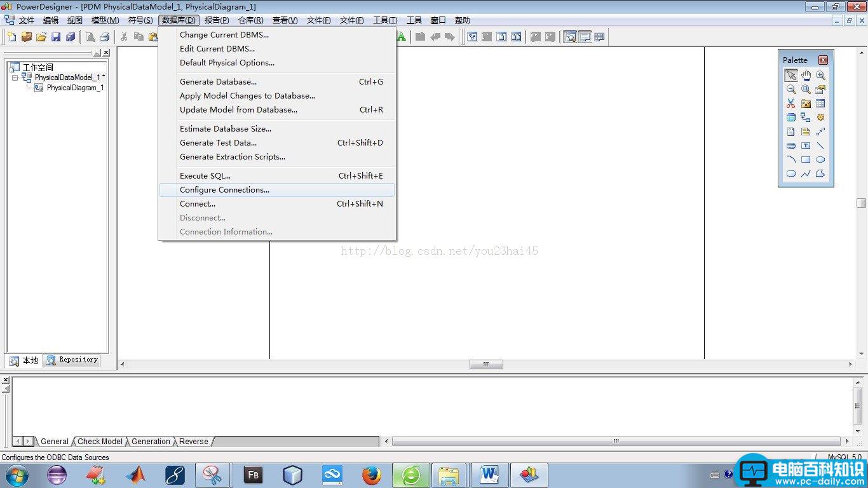Click the Save All toolbar icon
868x488 pixels.
[x=71, y=37]
